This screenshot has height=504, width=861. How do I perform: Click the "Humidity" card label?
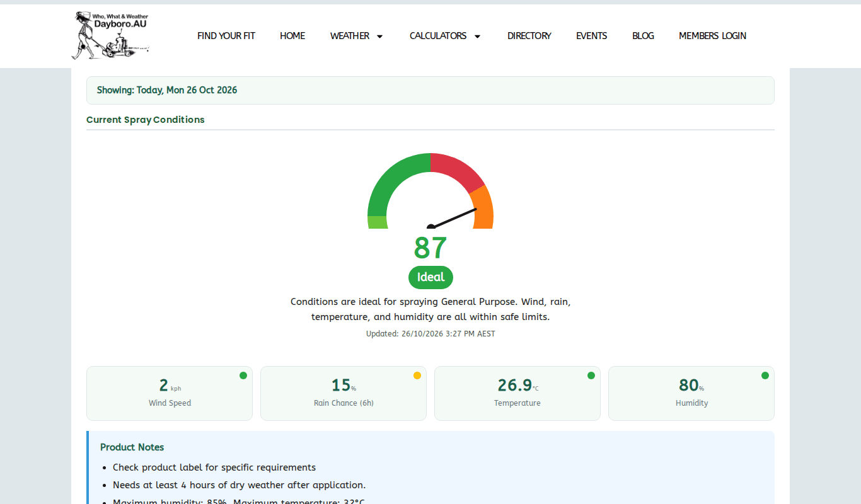[x=691, y=403]
